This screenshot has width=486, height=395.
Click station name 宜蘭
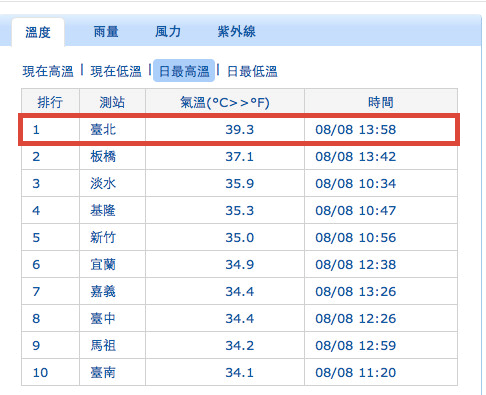pyautogui.click(x=103, y=264)
